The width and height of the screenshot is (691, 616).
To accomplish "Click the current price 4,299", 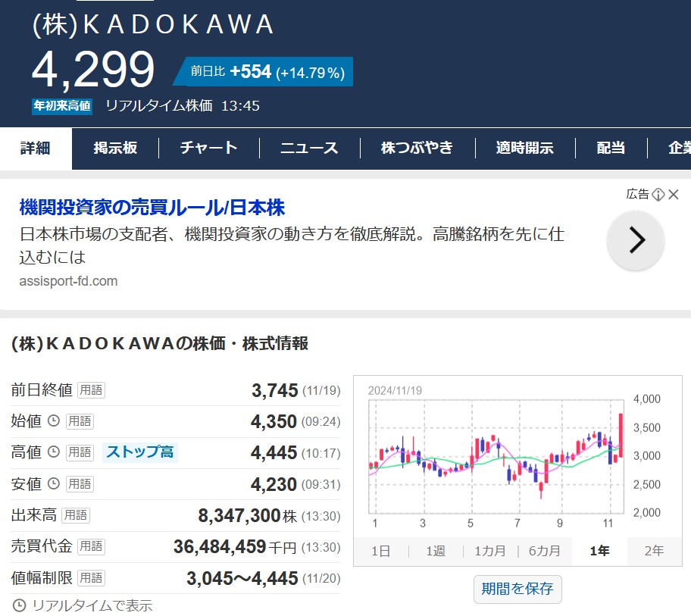I will pos(93,70).
